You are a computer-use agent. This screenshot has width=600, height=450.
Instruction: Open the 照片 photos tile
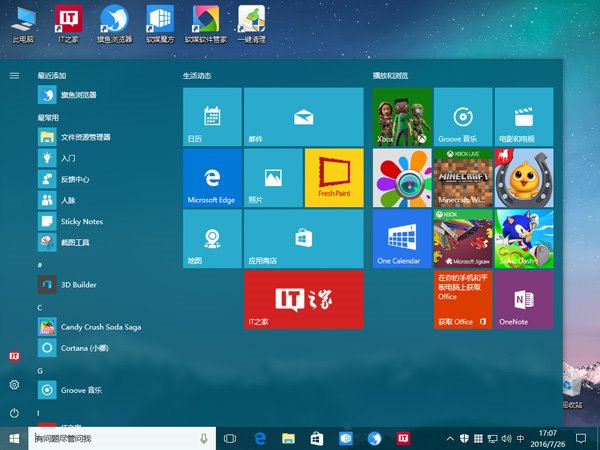273,178
